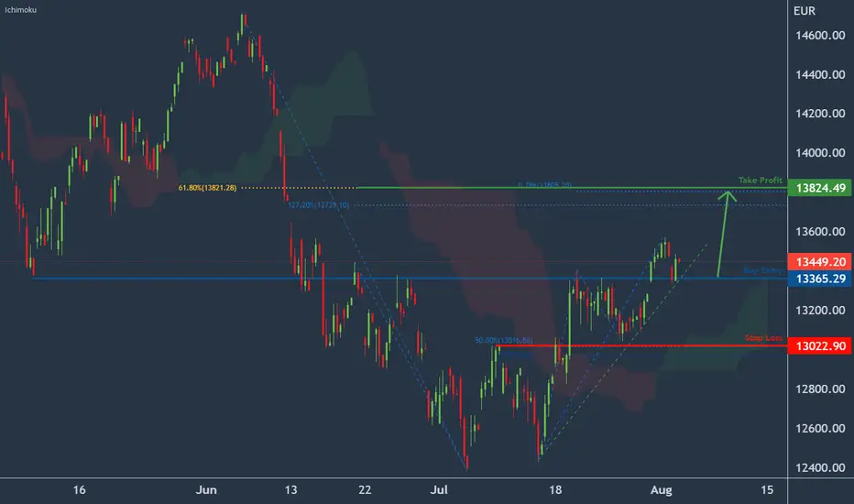Select the 14400.00 price axis label

click(x=820, y=74)
